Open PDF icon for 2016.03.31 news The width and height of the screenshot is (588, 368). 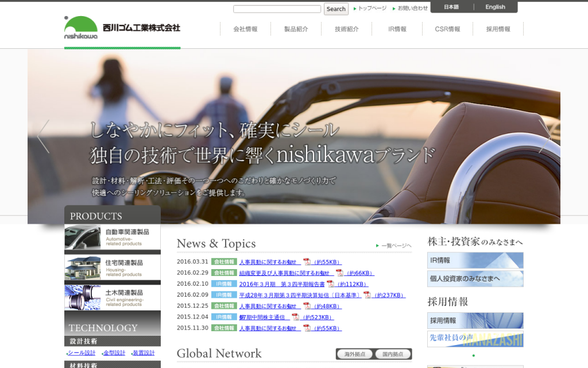(x=307, y=262)
